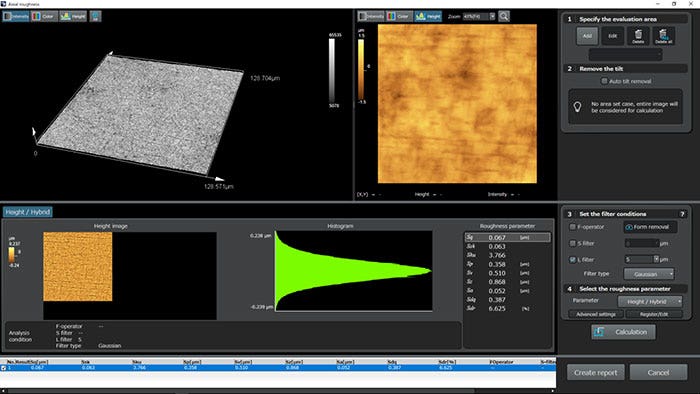This screenshot has width=700, height=394.
Task: Restore the application window
Action: click(674, 4)
